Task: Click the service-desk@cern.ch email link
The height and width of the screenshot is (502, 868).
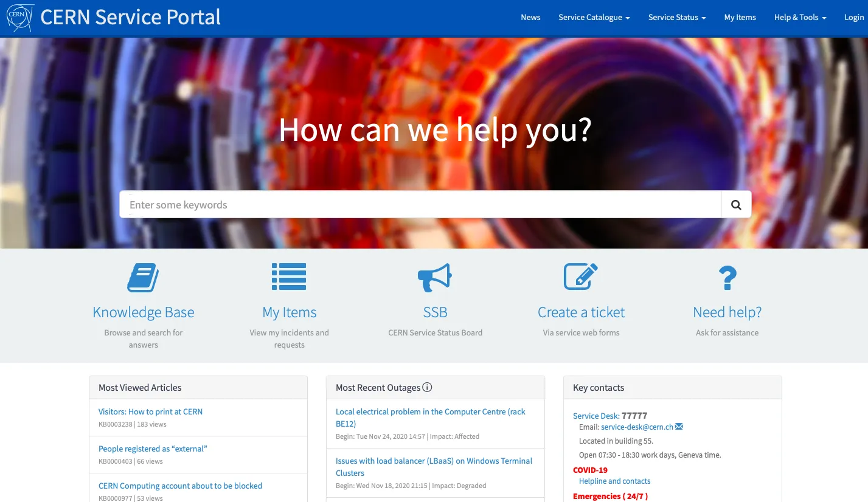Action: point(637,427)
